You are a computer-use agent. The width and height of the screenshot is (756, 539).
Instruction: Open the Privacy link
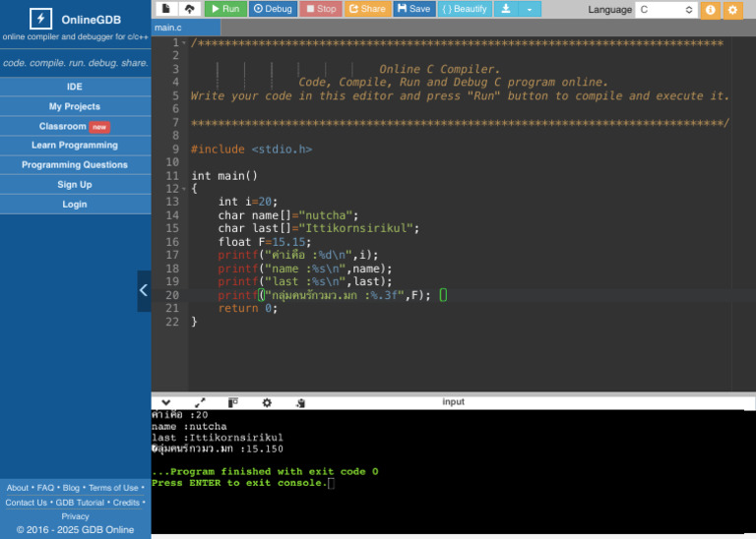[75, 516]
